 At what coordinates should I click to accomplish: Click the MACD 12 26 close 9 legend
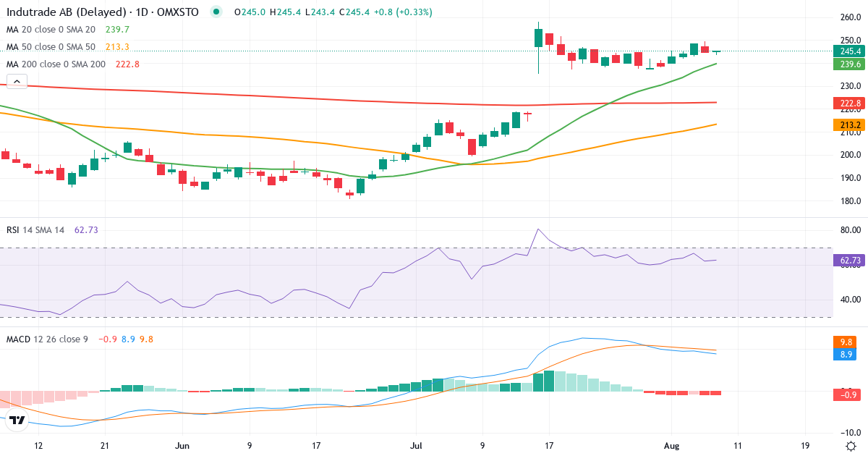[x=47, y=339]
